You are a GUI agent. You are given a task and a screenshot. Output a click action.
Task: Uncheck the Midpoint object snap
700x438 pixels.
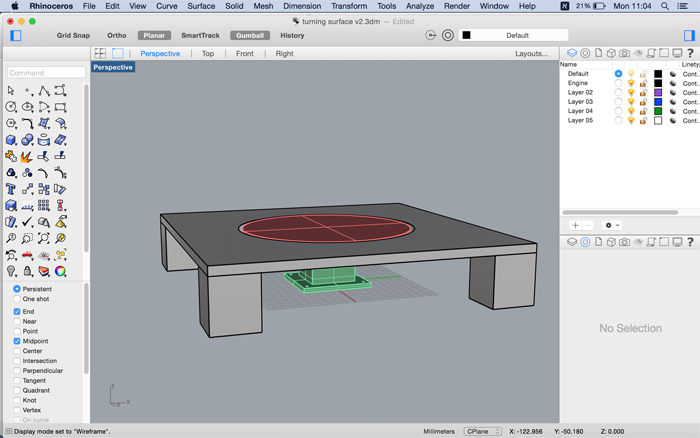pos(17,341)
